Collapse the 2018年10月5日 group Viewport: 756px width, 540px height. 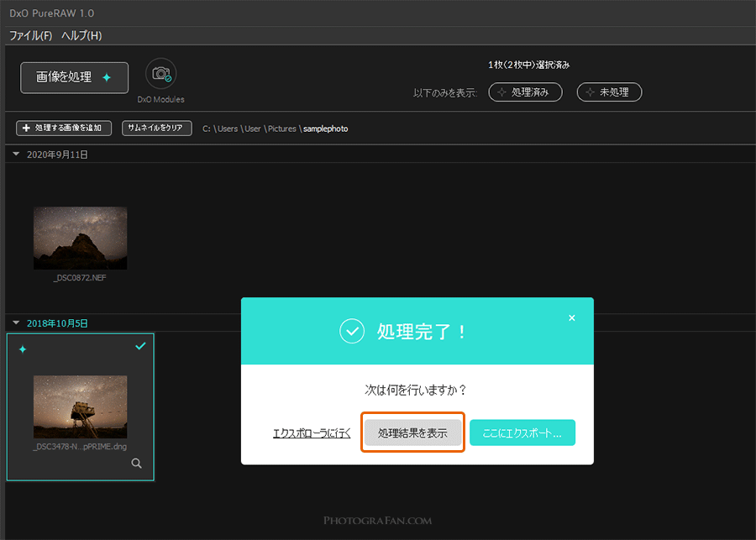(x=16, y=323)
